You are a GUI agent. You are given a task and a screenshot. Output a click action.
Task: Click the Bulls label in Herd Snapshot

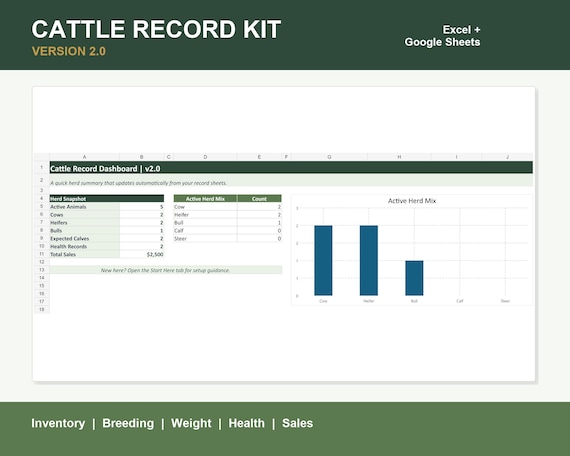click(x=84, y=231)
